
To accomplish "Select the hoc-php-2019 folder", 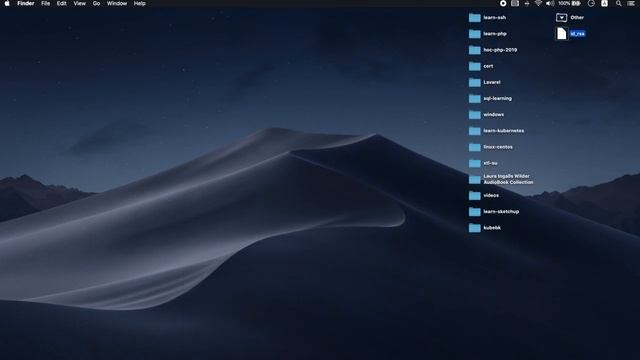I will coord(475,50).
